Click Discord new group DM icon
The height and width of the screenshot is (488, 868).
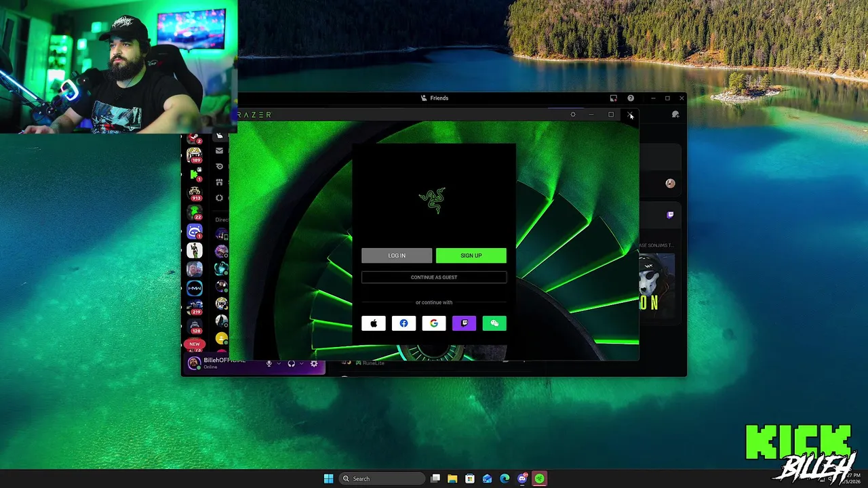click(x=675, y=115)
